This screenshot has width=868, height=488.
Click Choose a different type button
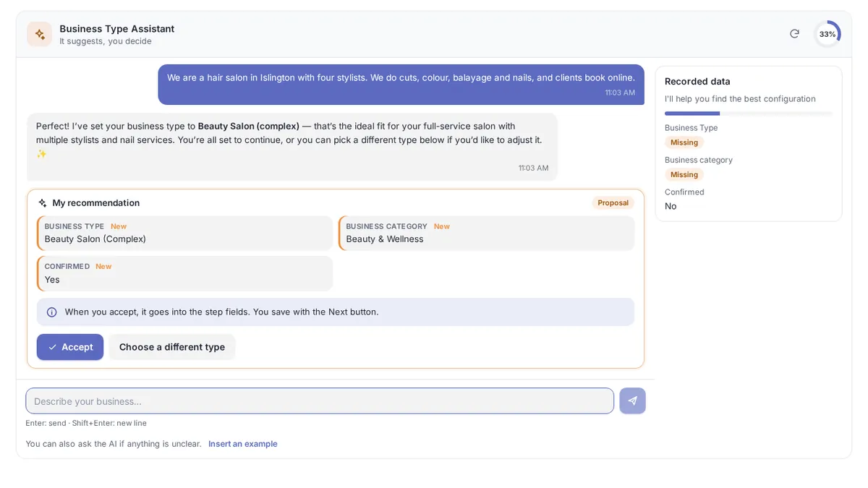[172, 347]
